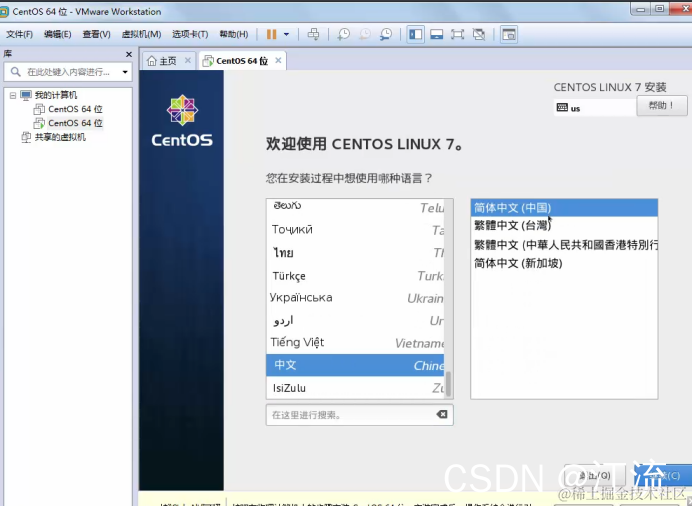Choose 简体中文 (中国) locale
Viewport: 692px width, 507px height.
[x=564, y=207]
